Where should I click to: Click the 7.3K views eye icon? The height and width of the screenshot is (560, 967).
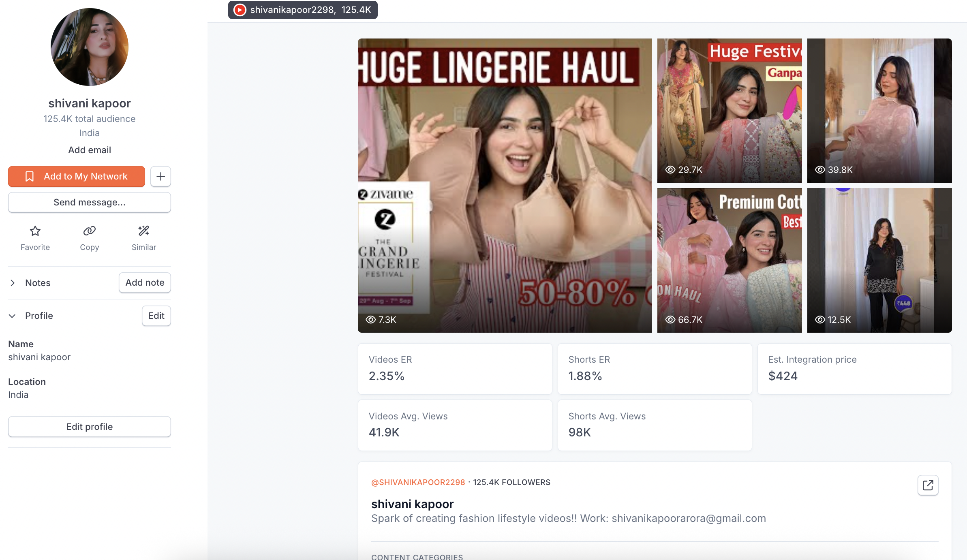click(x=370, y=319)
